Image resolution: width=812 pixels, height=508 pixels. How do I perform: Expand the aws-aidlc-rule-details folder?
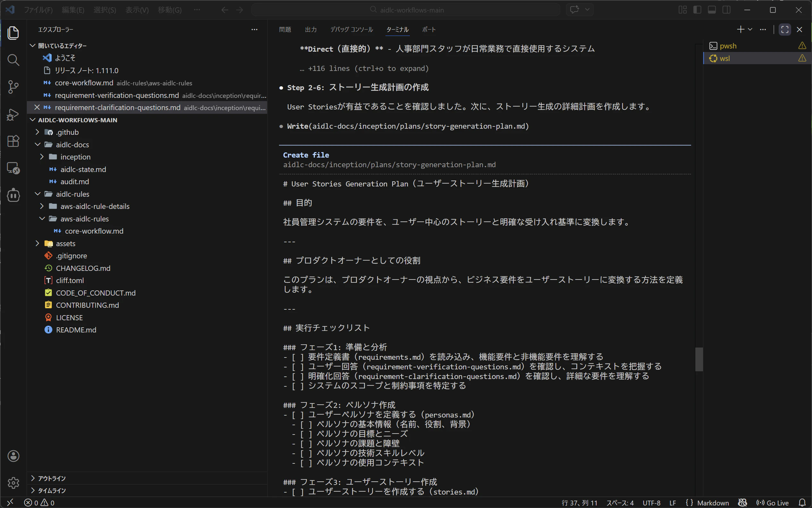click(x=147, y=206)
